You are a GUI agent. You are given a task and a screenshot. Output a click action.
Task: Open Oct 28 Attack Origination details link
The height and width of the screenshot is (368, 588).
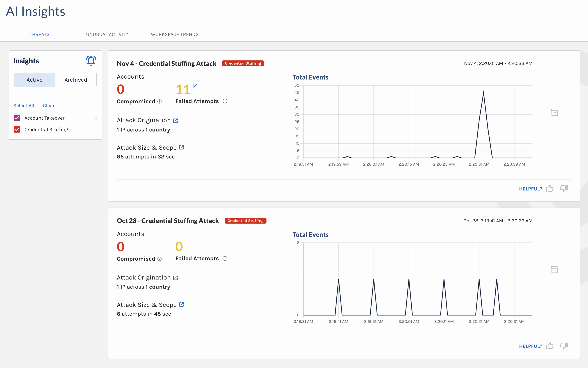(x=175, y=278)
